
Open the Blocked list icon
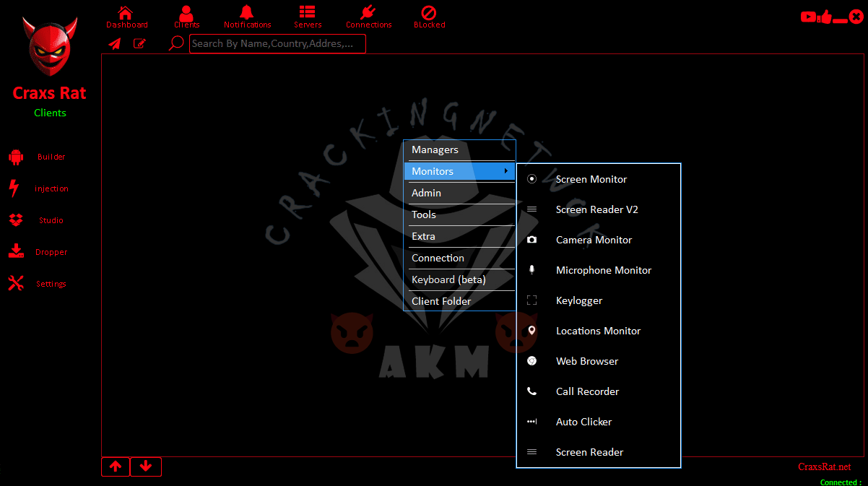pos(429,13)
